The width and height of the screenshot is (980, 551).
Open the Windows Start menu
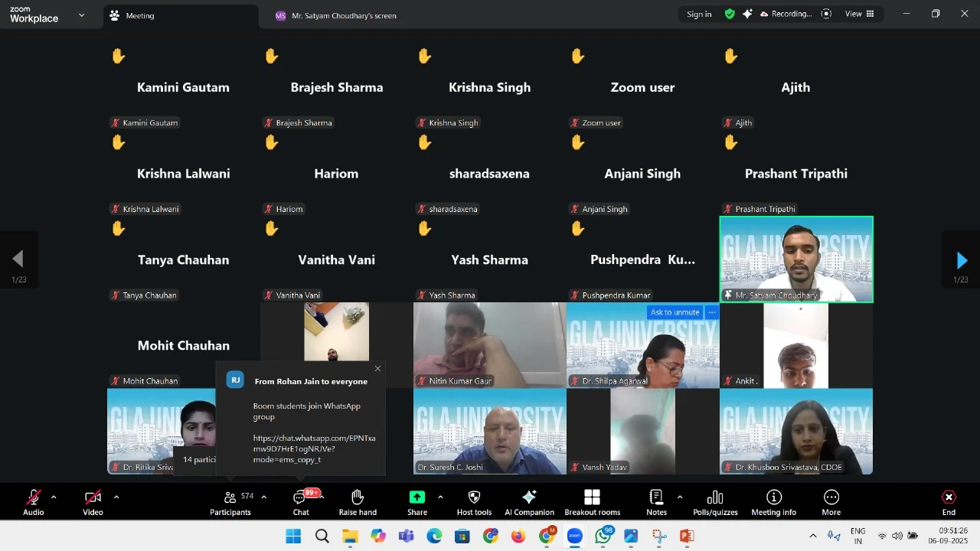tap(293, 536)
